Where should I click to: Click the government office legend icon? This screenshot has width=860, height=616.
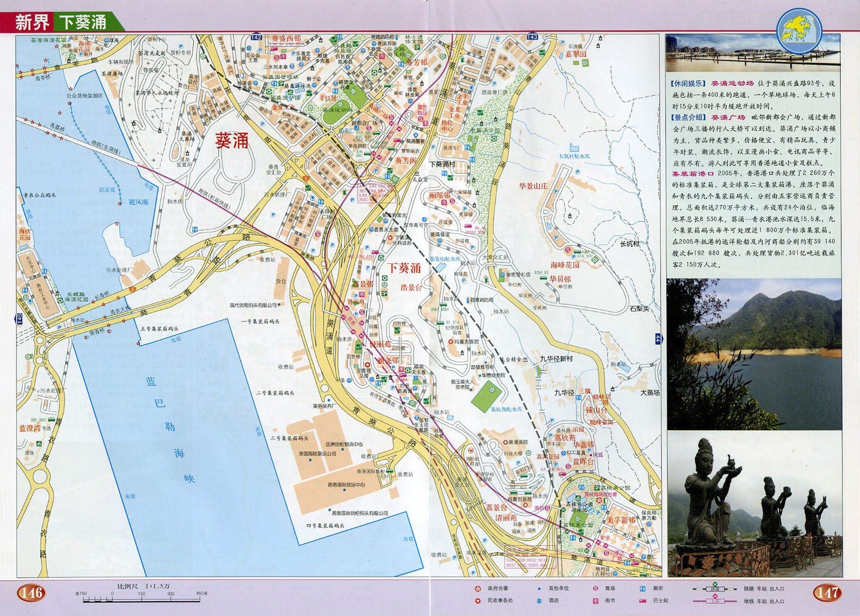[x=477, y=588]
